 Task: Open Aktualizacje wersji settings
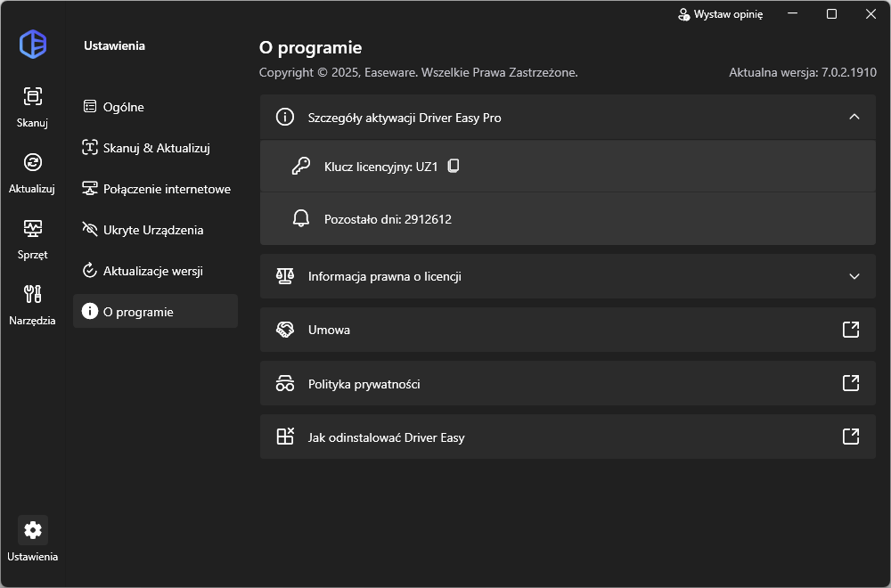(x=155, y=271)
